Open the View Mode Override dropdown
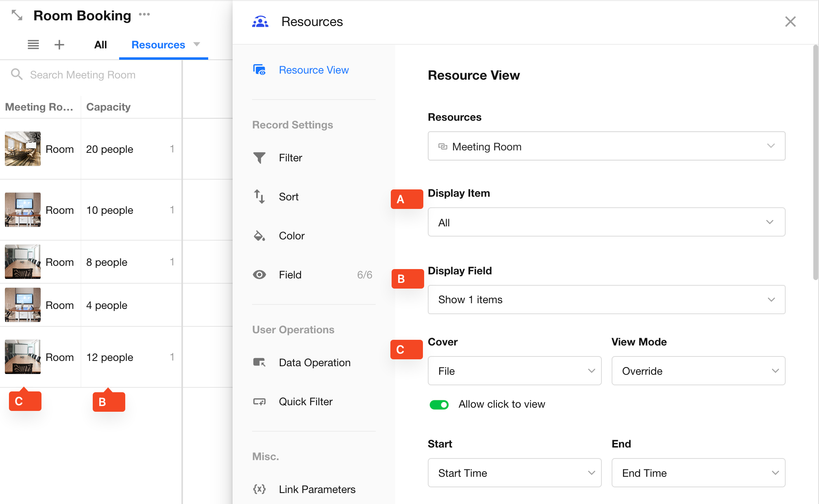Viewport: 819px width, 504px height. (x=698, y=371)
